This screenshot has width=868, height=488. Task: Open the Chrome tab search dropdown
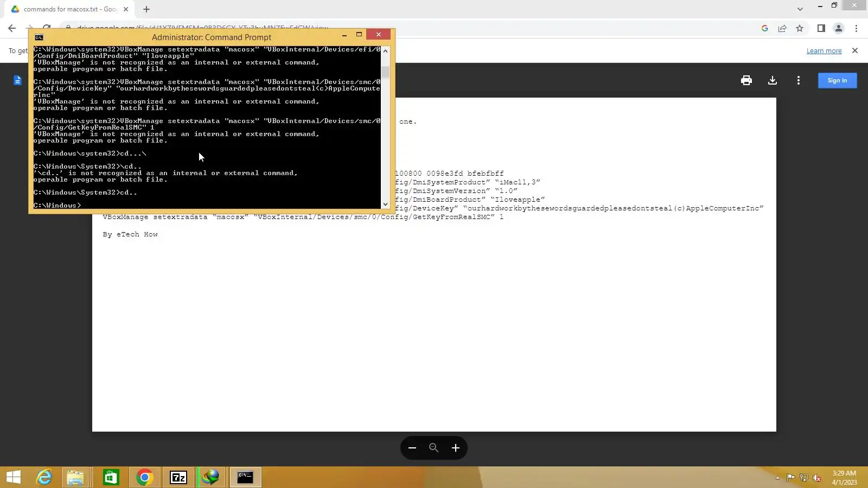pos(800,9)
